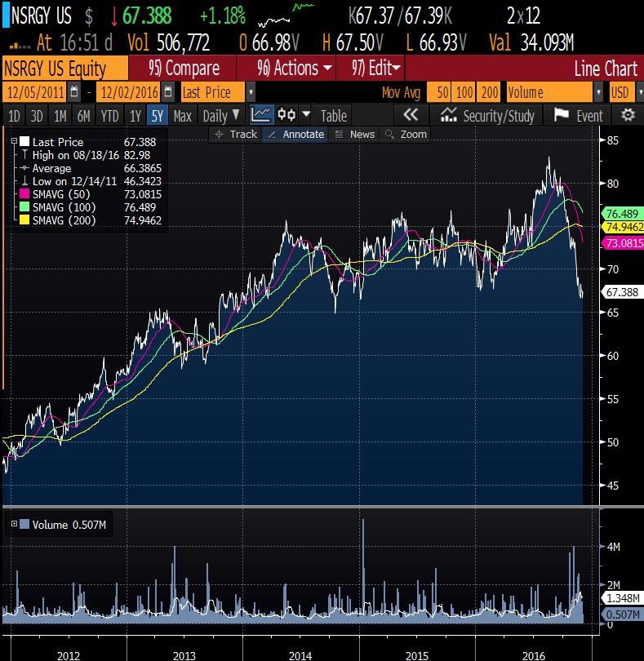The image size is (644, 661).
Task: Toggle the 200-day moving average
Action: [490, 92]
